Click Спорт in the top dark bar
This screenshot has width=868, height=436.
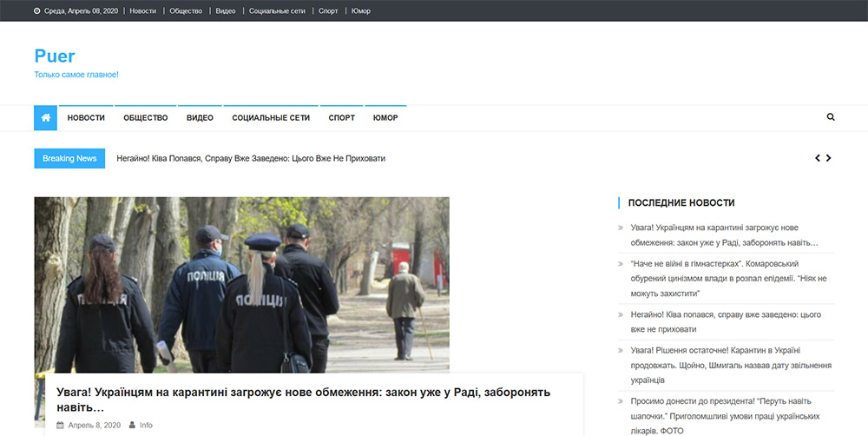(328, 11)
